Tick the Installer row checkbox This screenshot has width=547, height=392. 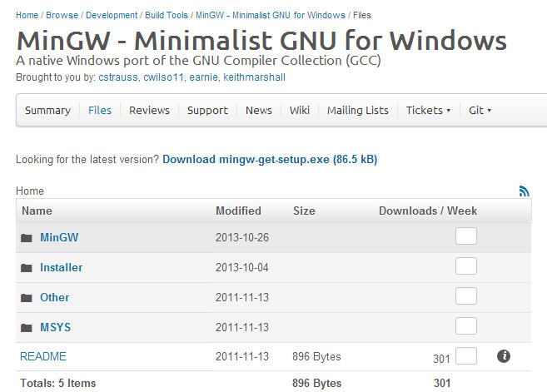(466, 266)
